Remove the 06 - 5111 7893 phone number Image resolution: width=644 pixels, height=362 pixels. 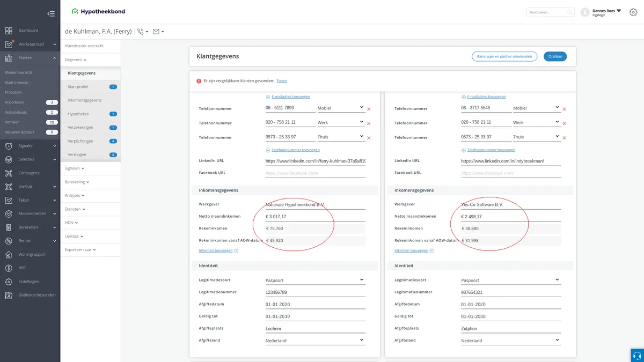tap(369, 109)
